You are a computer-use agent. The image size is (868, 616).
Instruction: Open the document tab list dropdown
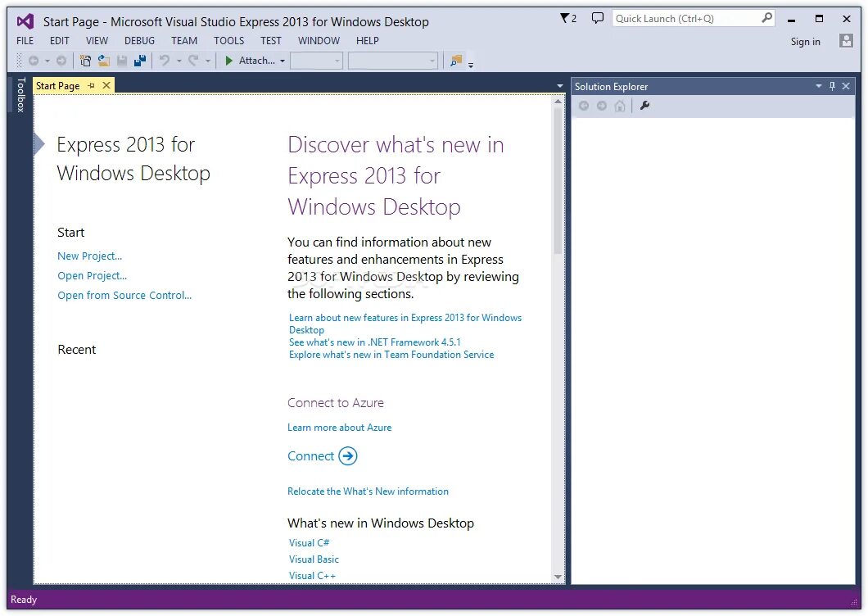559,86
